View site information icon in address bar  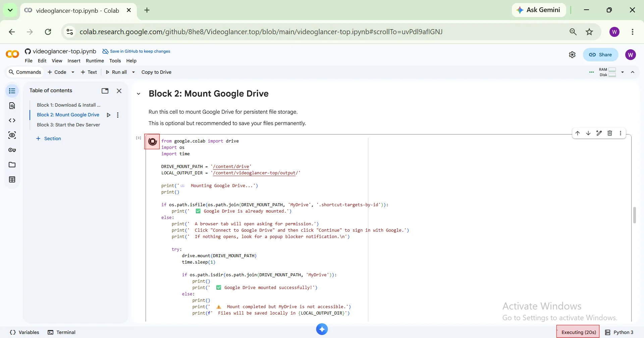coord(70,32)
